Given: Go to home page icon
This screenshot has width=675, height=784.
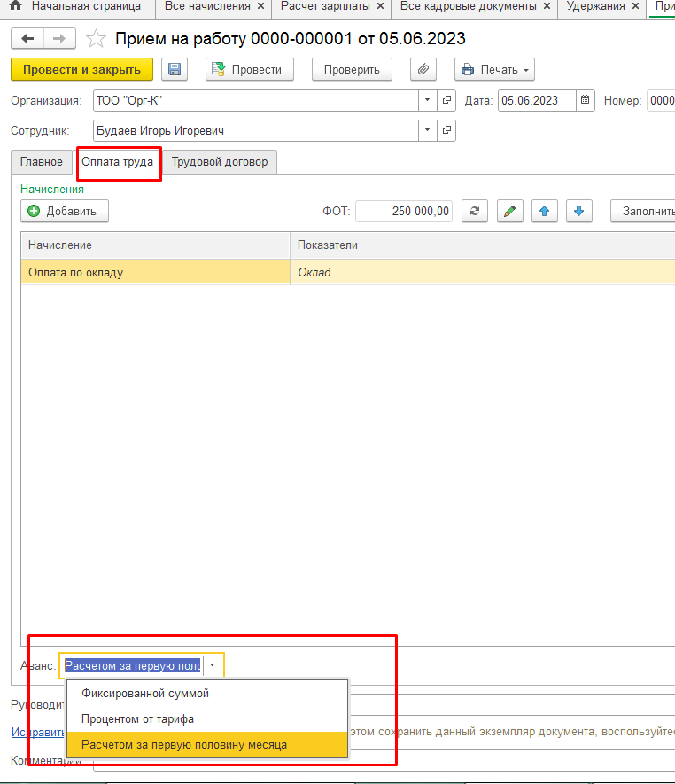Looking at the screenshot, I should click(14, 6).
